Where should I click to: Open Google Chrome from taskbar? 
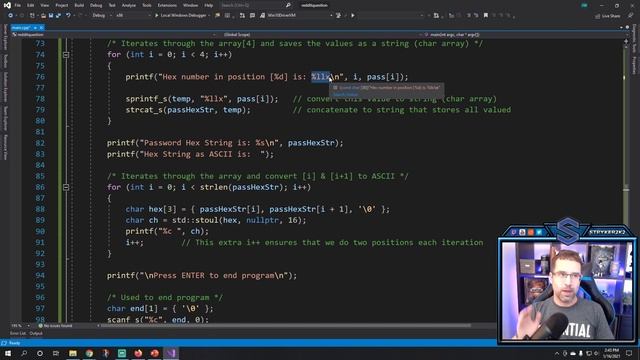(x=89, y=353)
